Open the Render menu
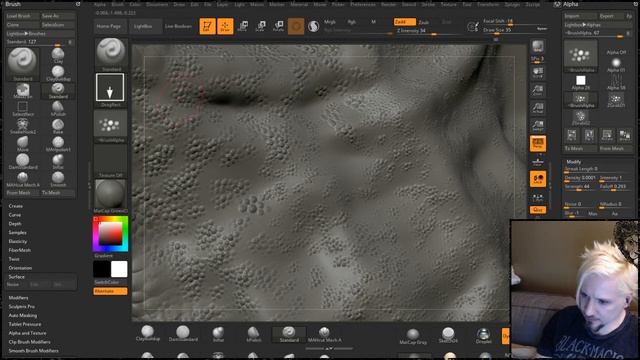 tap(389, 4)
